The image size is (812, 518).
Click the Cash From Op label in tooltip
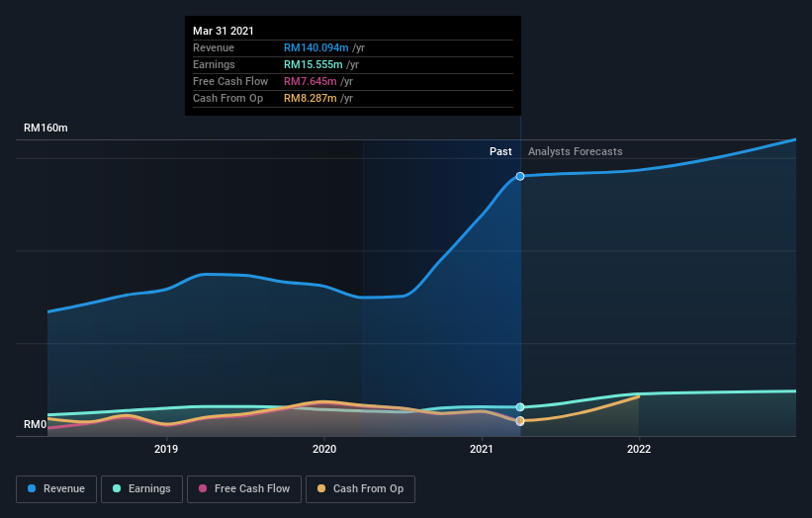[227, 98]
